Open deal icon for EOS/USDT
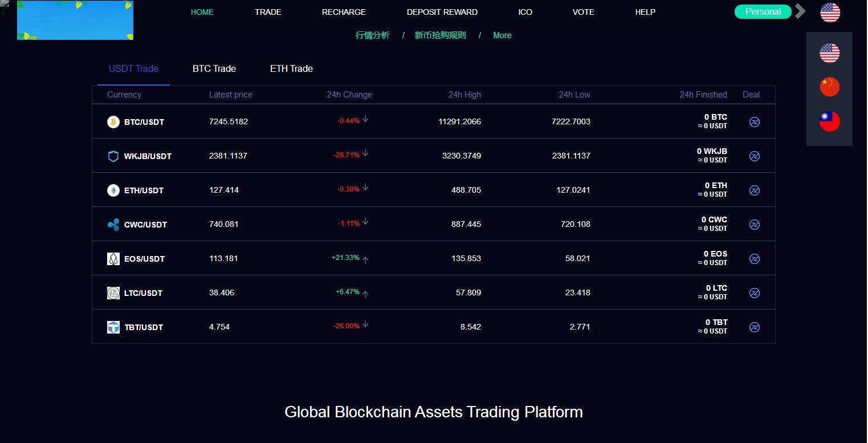This screenshot has height=443, width=868. click(x=754, y=259)
